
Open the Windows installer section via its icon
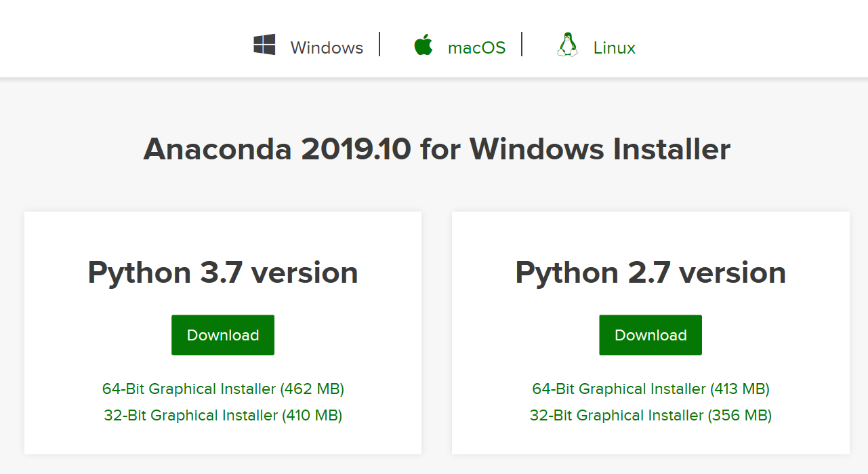[x=264, y=43]
